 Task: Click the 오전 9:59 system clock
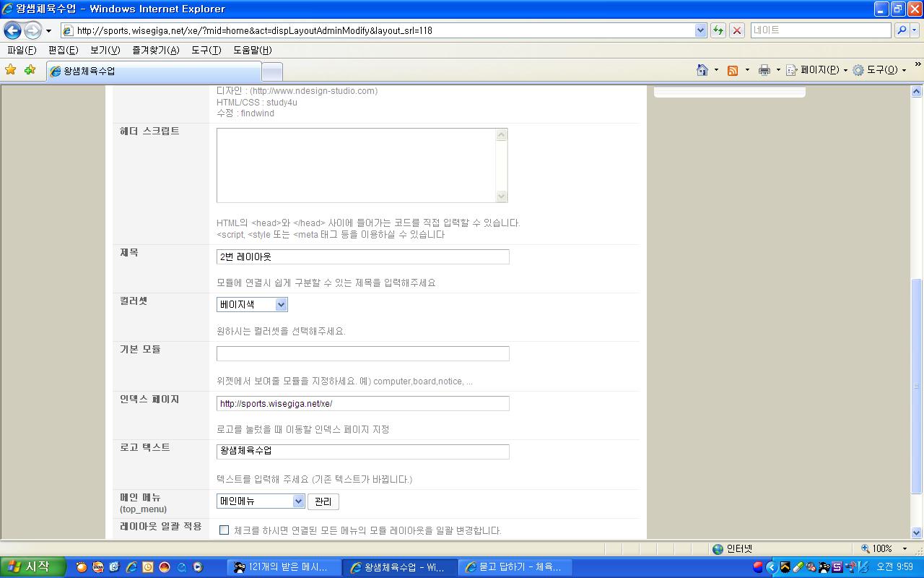(x=894, y=567)
